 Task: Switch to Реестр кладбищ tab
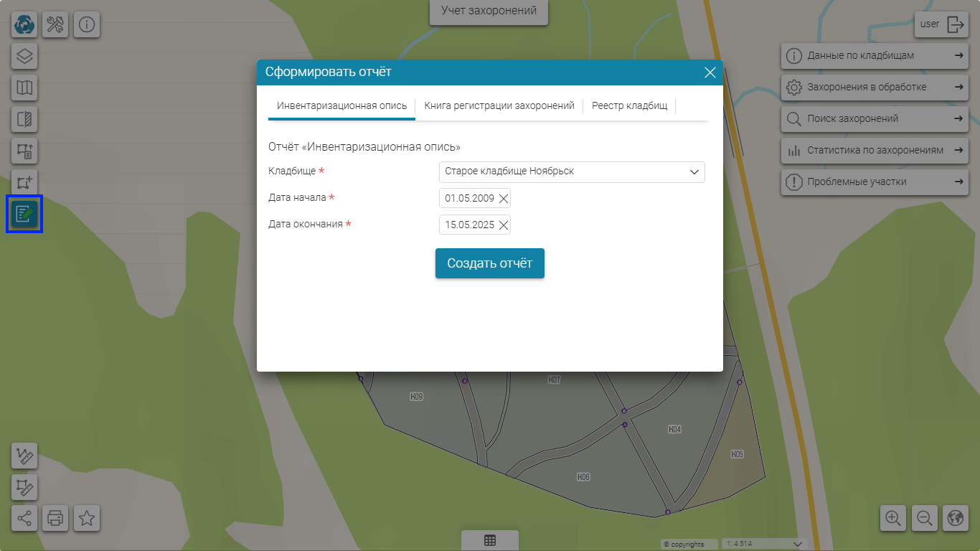[629, 105]
